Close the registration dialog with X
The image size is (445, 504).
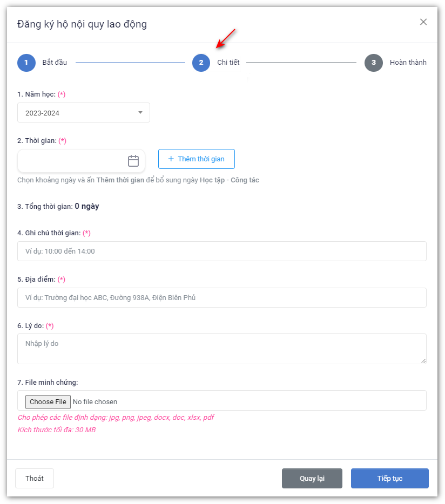click(x=423, y=22)
